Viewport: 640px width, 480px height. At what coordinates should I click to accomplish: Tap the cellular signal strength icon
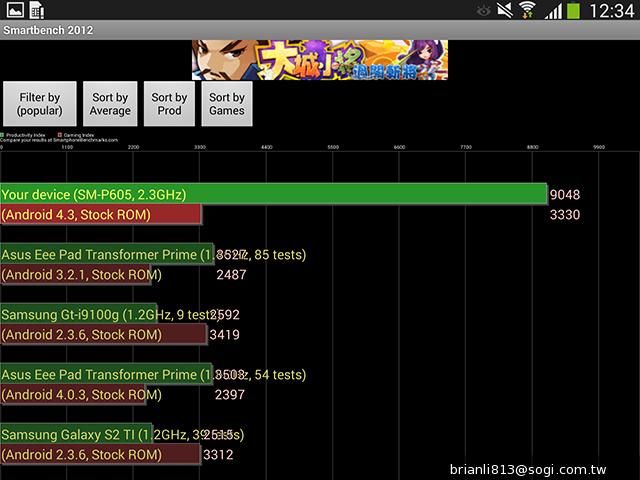point(553,11)
